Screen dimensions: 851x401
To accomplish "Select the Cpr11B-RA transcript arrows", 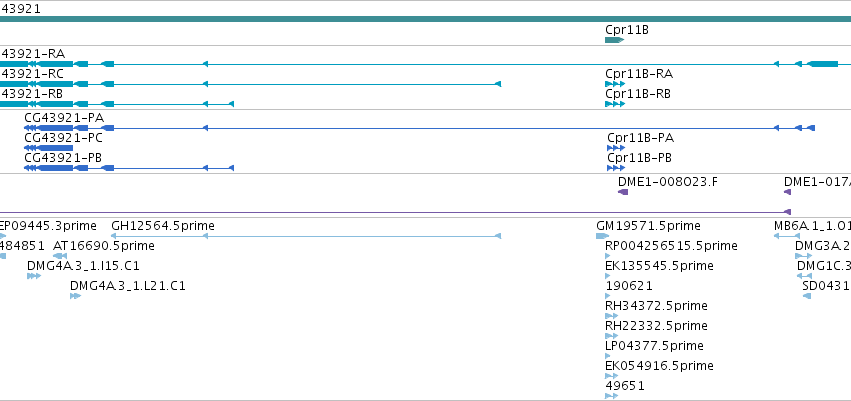I will click(615, 84).
